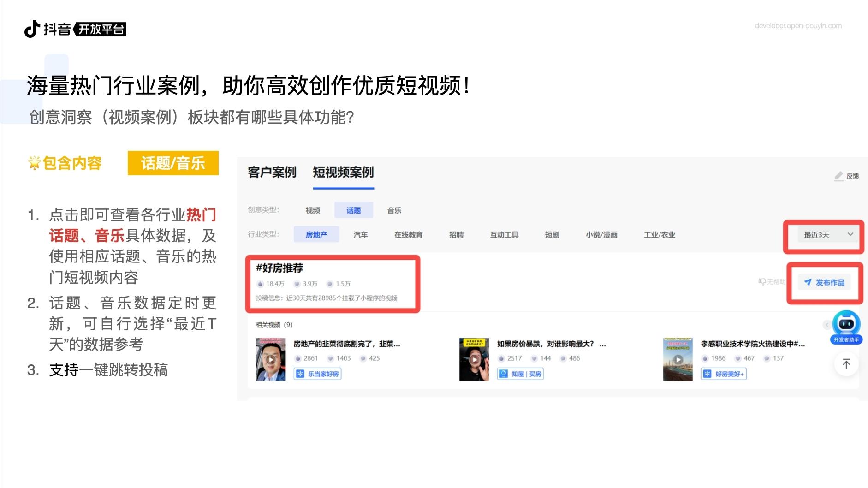
Task: Click the 好房美好+ mini-program tag
Action: (724, 374)
